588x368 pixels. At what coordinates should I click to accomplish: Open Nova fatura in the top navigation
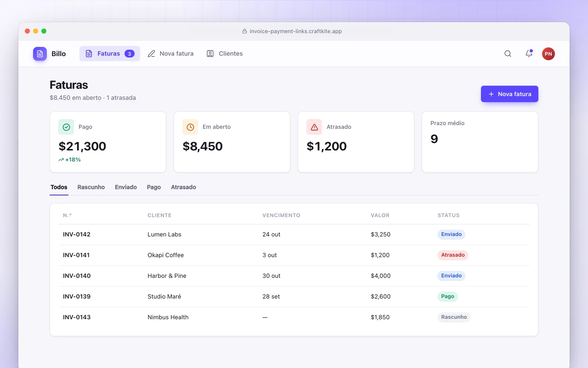170,54
